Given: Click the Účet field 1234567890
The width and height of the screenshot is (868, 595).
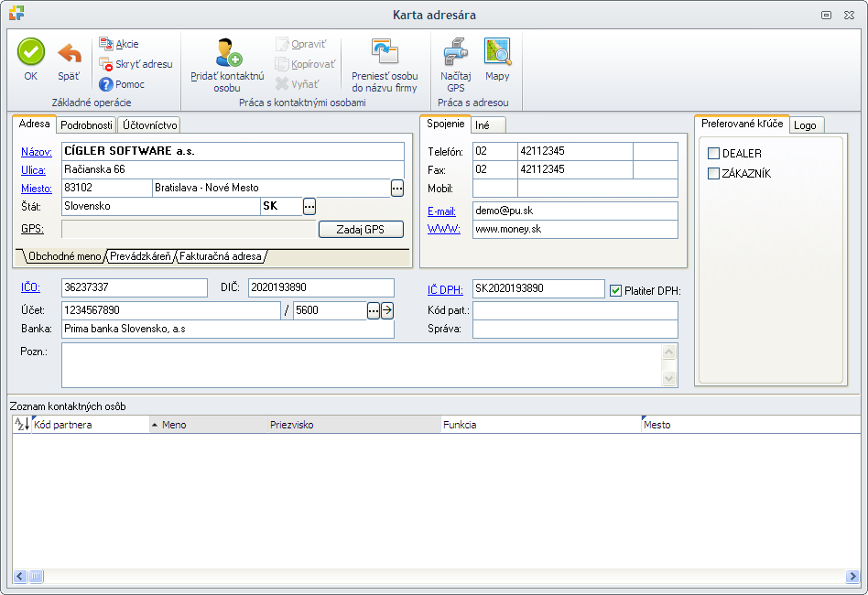Looking at the screenshot, I should click(171, 310).
